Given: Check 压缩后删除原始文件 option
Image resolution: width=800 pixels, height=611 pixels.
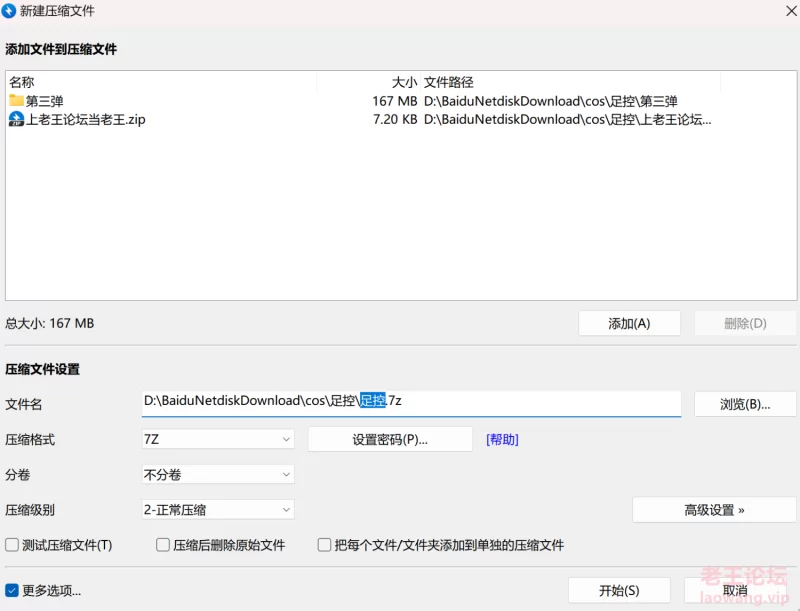Looking at the screenshot, I should [x=163, y=545].
